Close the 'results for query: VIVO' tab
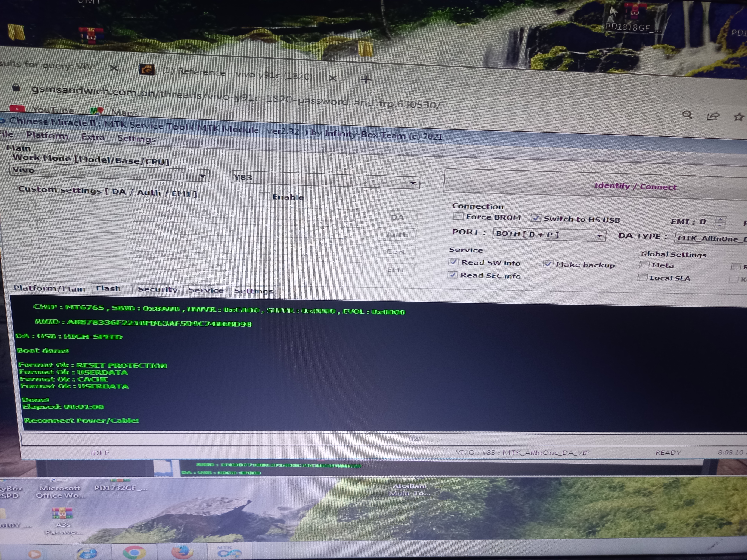Viewport: 747px width, 560px height. pos(114,68)
